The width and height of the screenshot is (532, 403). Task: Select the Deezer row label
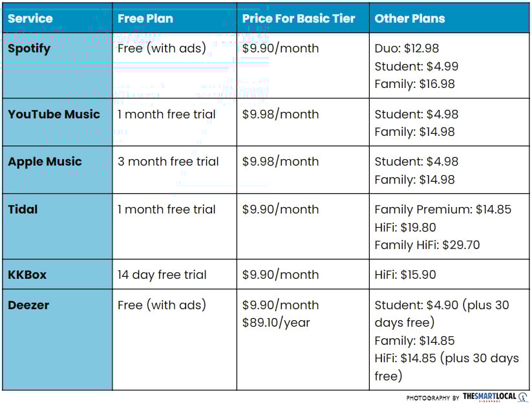pyautogui.click(x=28, y=305)
